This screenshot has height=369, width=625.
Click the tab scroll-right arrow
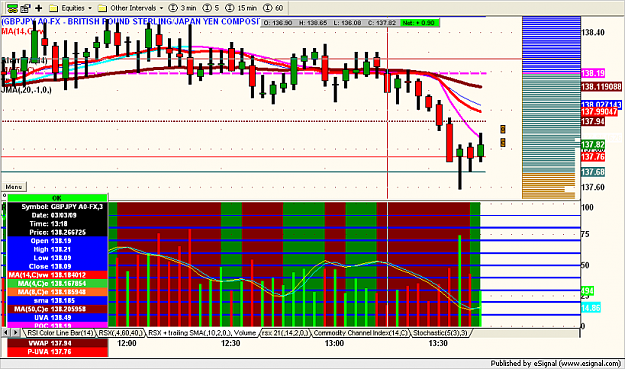[x=15, y=332]
